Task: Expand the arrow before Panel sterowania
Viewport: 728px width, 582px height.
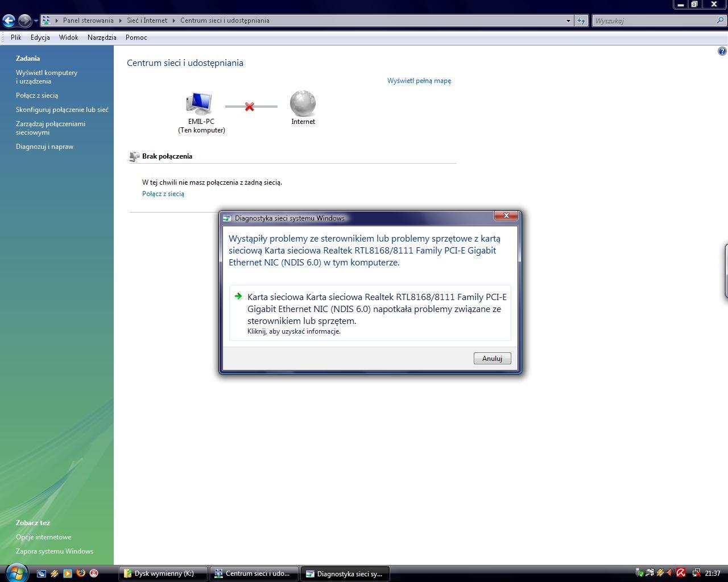Action: (57, 20)
